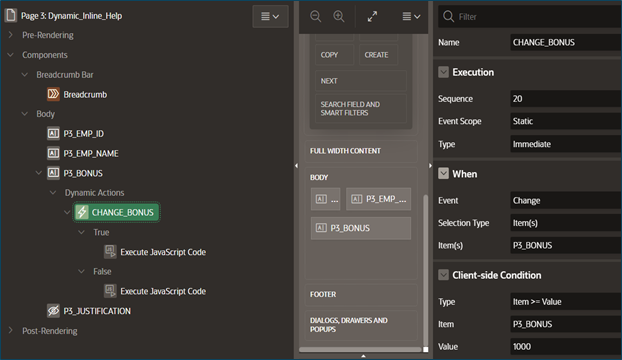
Task: Select Execute JavaScript Code under False
Action: click(x=163, y=291)
